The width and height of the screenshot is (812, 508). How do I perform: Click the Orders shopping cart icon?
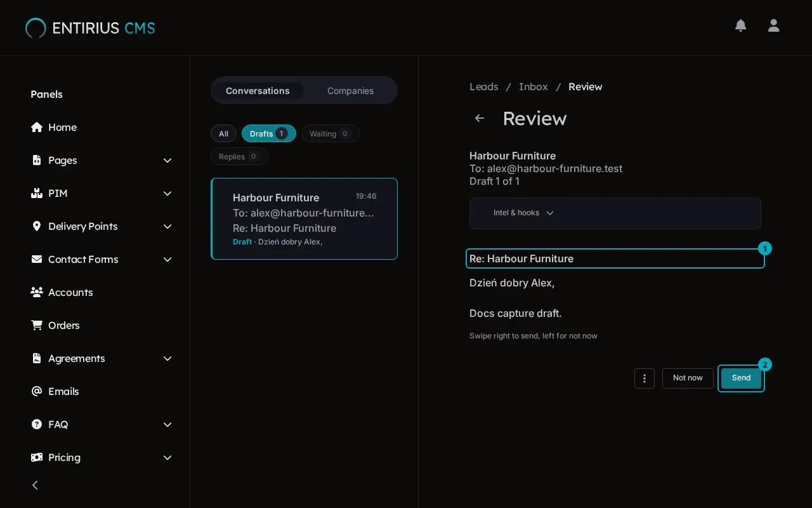37,325
